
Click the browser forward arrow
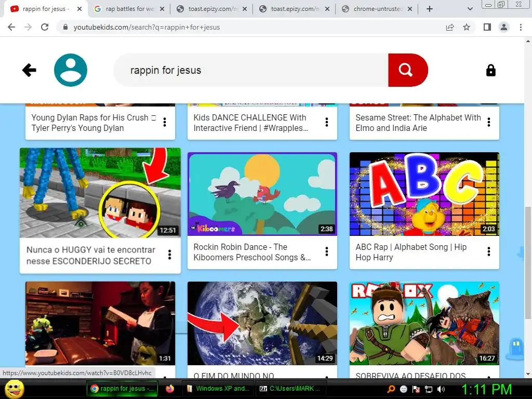28,27
